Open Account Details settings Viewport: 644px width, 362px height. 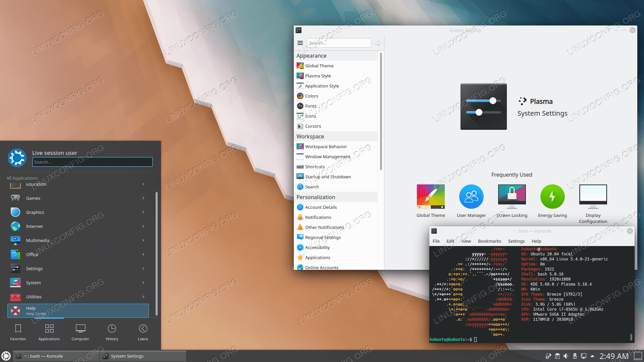tap(335, 207)
